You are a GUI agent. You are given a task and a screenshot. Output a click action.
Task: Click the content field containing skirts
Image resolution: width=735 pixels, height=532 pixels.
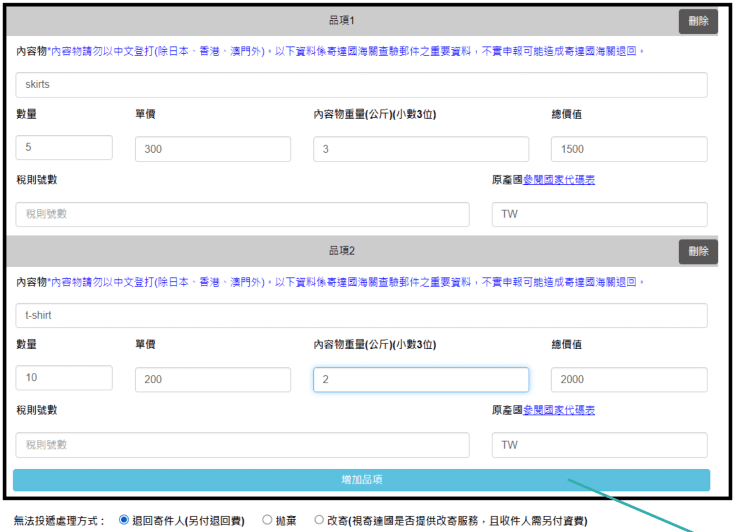tap(361, 85)
